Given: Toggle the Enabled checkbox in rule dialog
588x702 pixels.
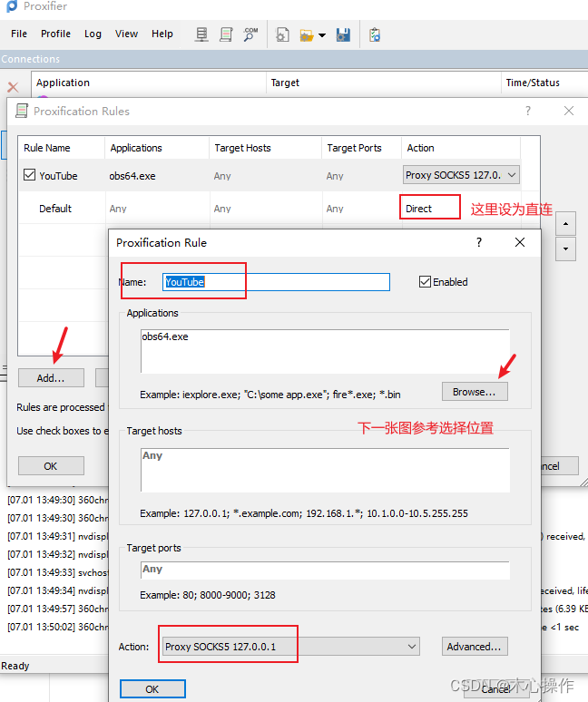Looking at the screenshot, I should [425, 281].
